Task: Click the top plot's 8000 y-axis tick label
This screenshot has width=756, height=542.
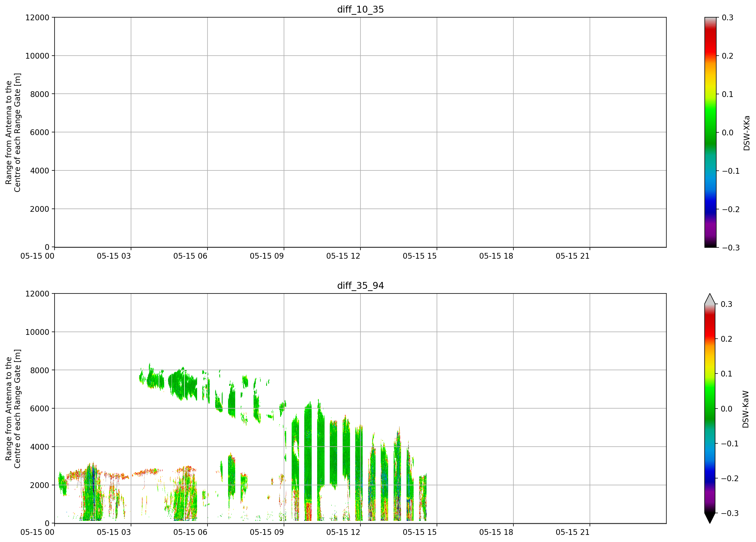Action: tap(40, 94)
